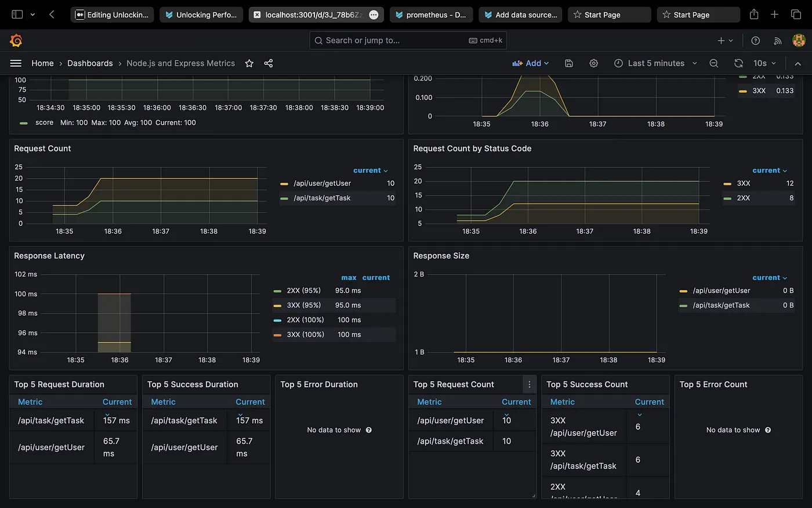
Task: Sort Top 5 Success Duration by Metric column
Action: pyautogui.click(x=163, y=402)
